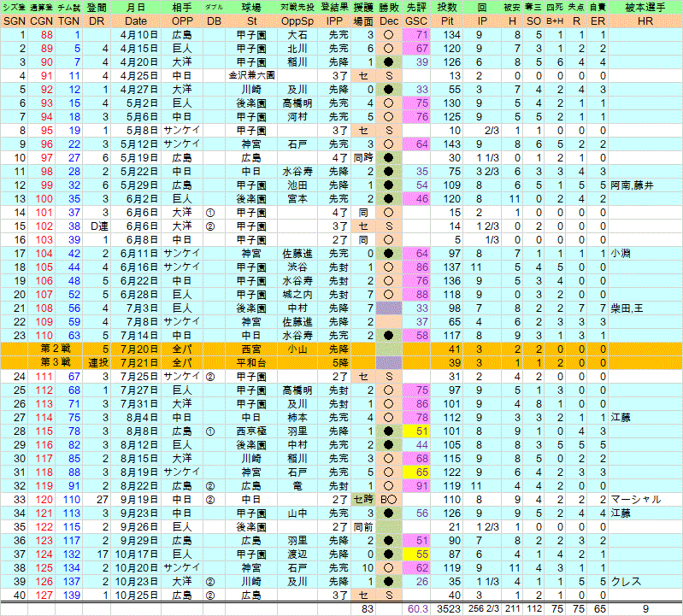Select opposing starter cell 山中

point(297,513)
